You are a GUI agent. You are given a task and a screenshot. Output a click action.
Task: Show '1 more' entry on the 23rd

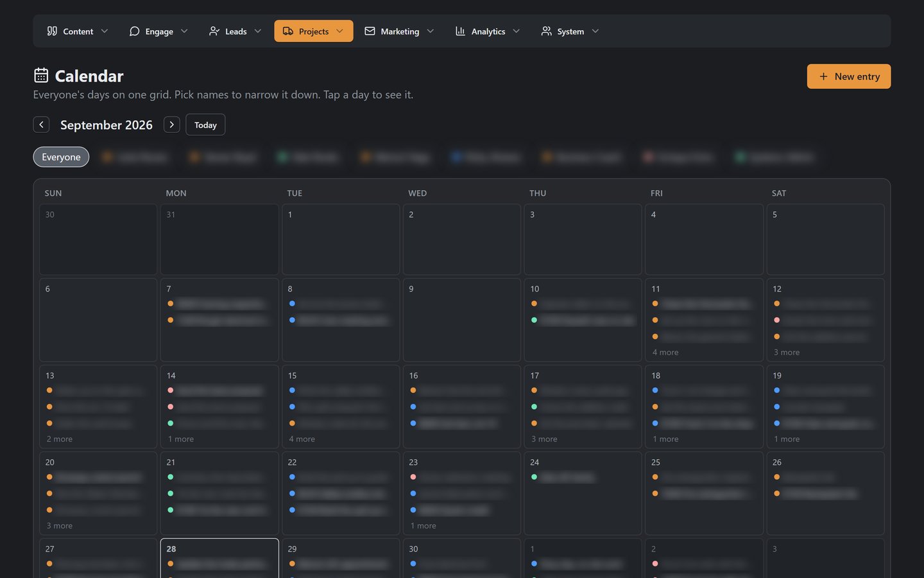(424, 525)
